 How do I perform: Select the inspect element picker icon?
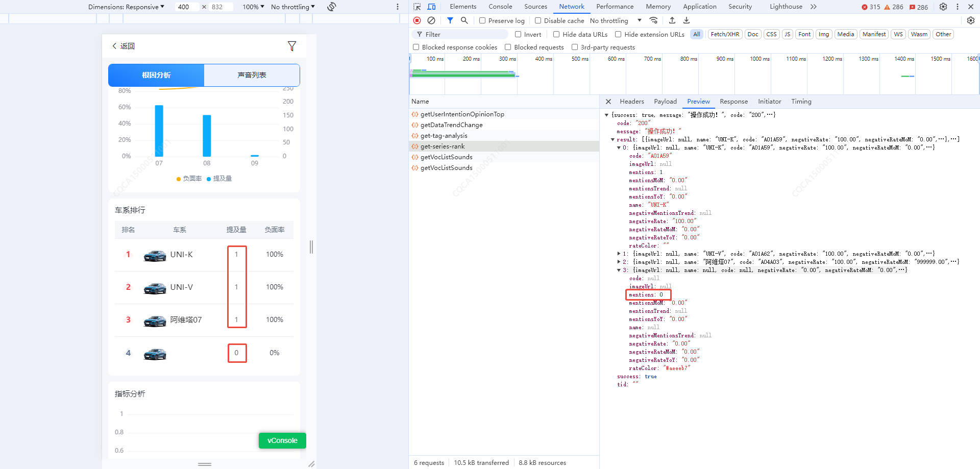(417, 7)
